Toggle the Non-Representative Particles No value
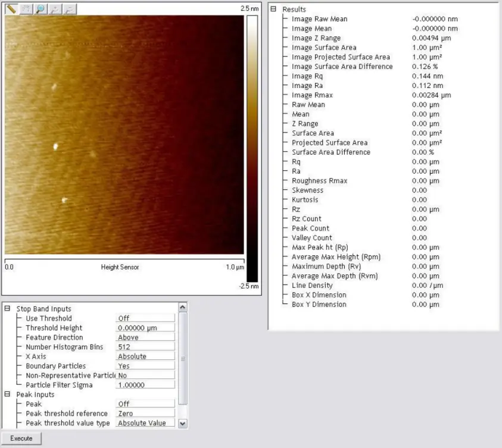 point(145,375)
